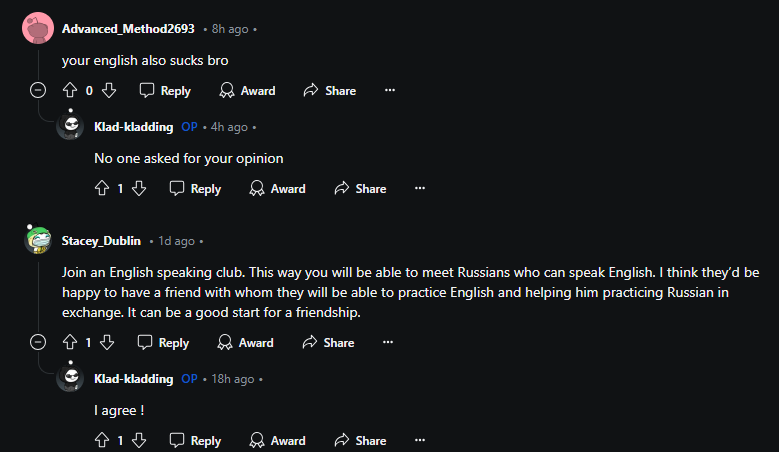Open more options on Advanced_Method2693's comment

coord(390,91)
